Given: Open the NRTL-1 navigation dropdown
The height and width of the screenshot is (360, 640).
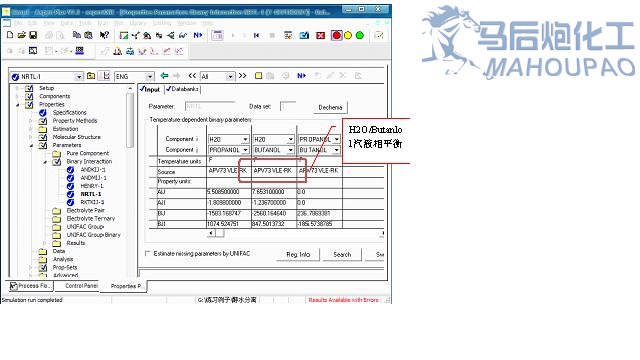Looking at the screenshot, I should [79, 76].
